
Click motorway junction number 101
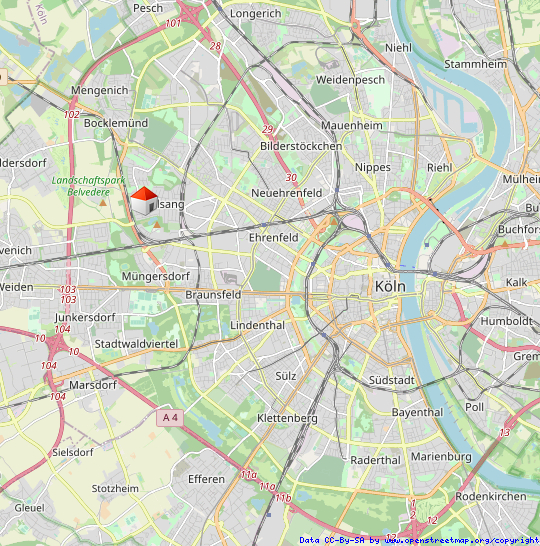coord(173,23)
